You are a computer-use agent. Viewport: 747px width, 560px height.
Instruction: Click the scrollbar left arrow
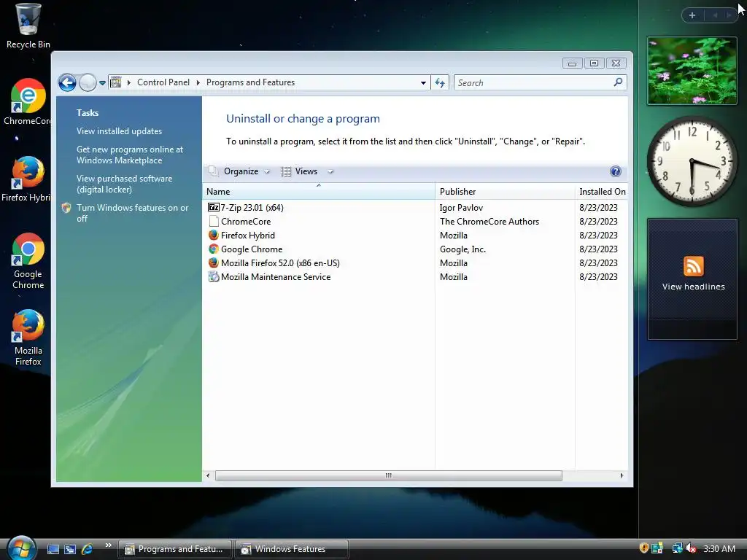(208, 475)
